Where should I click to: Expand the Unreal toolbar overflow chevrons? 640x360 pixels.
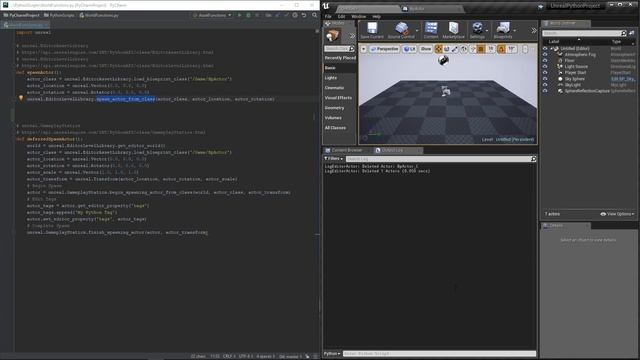click(534, 31)
